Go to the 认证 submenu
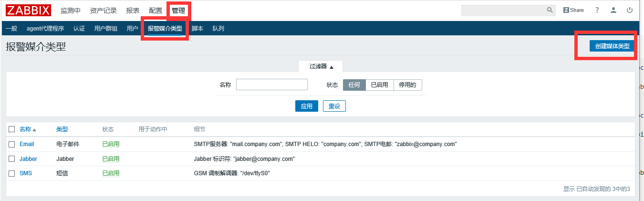644x201 pixels. [79, 29]
